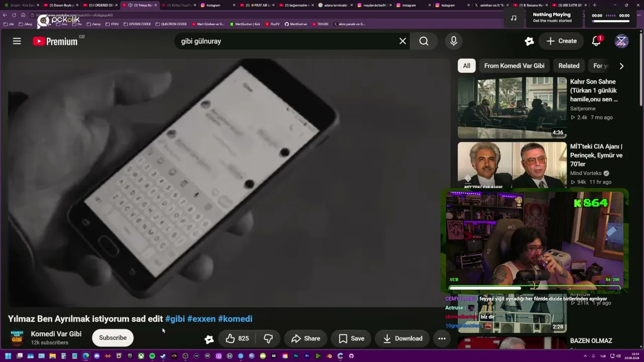Open the 'Kahır Son Sahne' video title
Viewport: 644px width, 362px height.
pos(594,90)
